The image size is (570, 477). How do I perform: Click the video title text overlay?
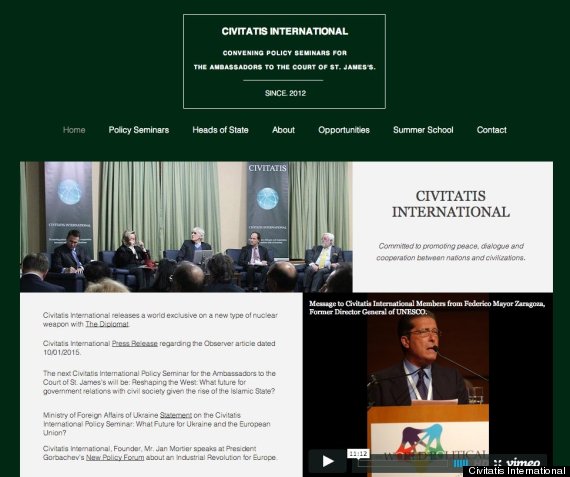coord(427,308)
